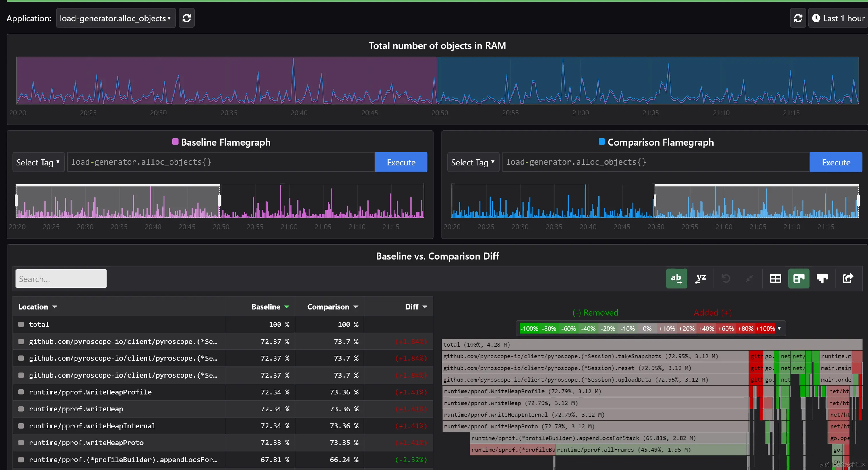The width and height of the screenshot is (868, 470).
Task: Click the marker beside runtime/pprof.writeHeap row
Action: click(21, 409)
